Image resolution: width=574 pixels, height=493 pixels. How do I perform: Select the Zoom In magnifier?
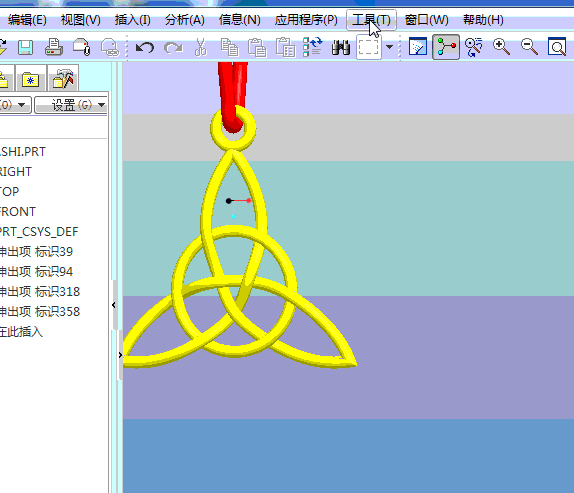501,47
